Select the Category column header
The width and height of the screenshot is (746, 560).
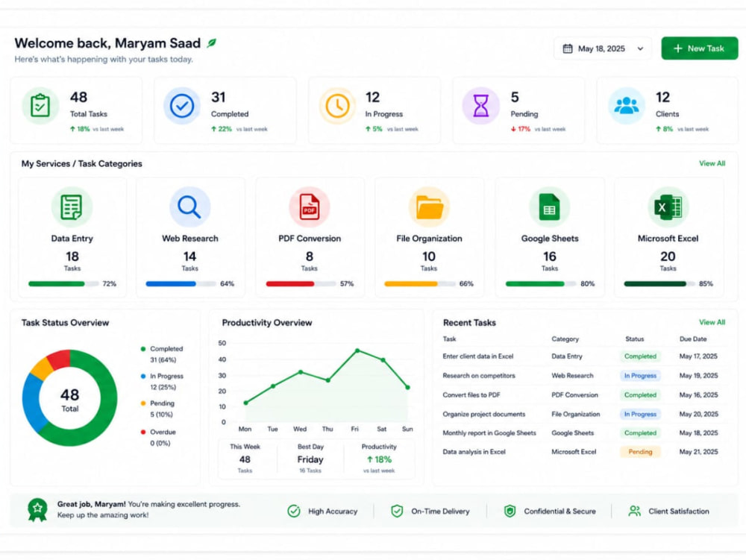(565, 339)
